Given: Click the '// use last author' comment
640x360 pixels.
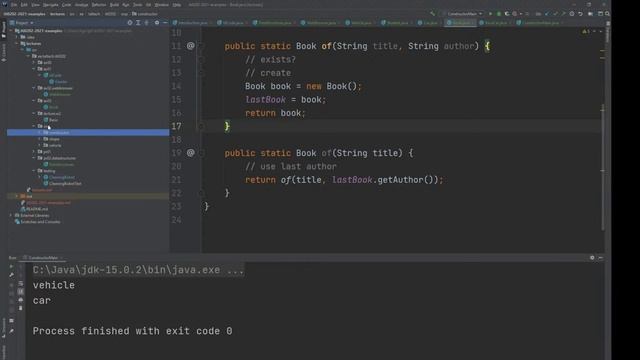Looking at the screenshot, I should coord(291,167).
